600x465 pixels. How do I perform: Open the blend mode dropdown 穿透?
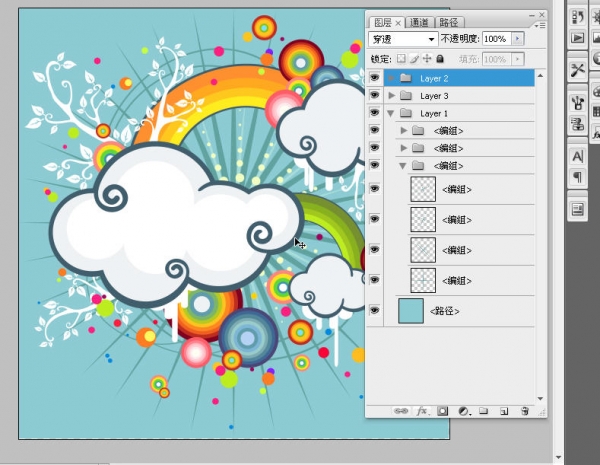click(404, 38)
